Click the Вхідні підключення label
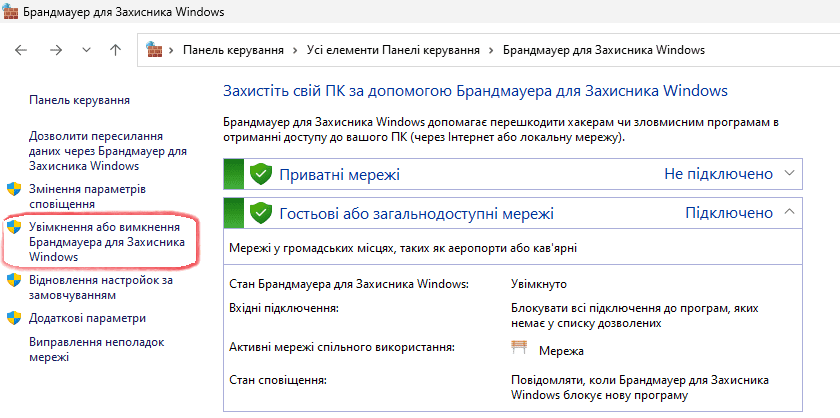Image resolution: width=840 pixels, height=418 pixels. coord(284,309)
